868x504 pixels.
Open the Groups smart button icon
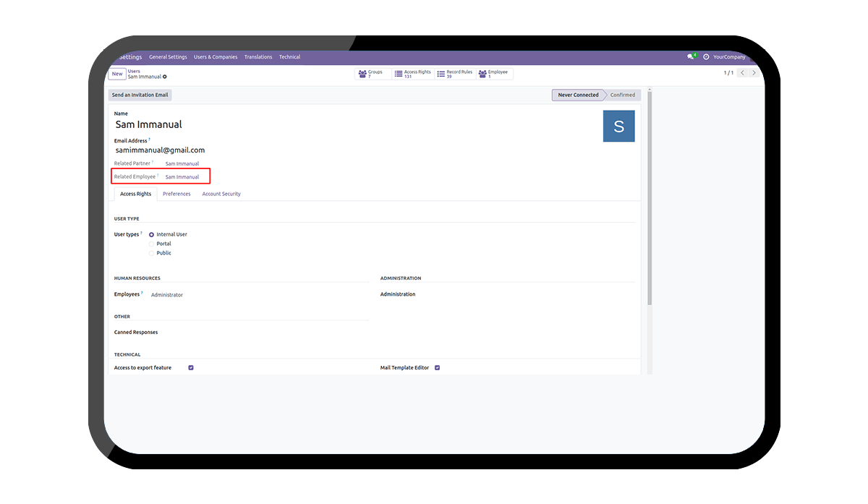[x=362, y=74]
